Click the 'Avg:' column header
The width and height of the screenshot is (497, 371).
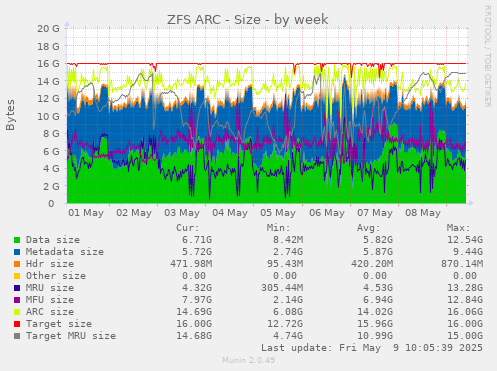pos(368,228)
